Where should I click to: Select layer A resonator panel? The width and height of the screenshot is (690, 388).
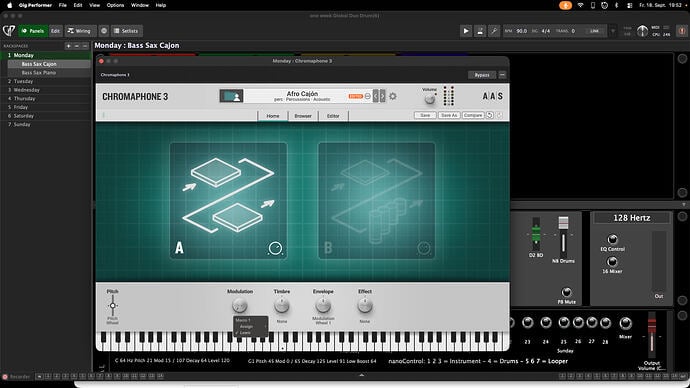228,201
